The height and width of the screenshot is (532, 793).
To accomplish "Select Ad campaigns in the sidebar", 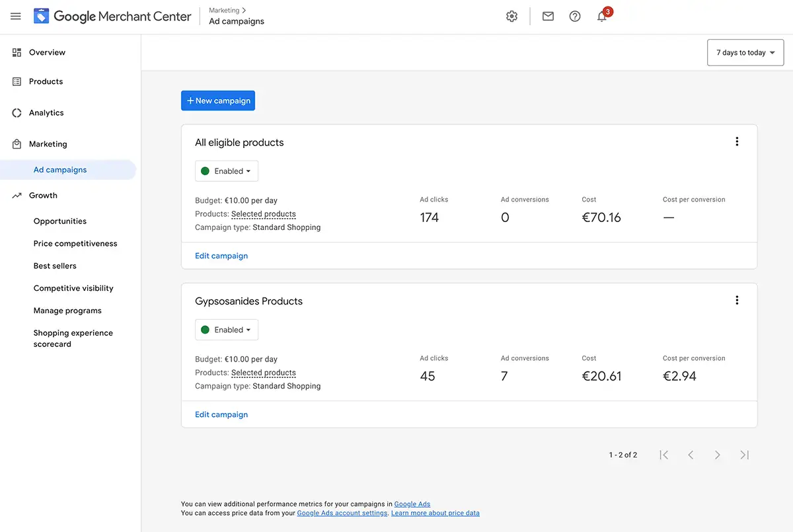I will 68,170.
